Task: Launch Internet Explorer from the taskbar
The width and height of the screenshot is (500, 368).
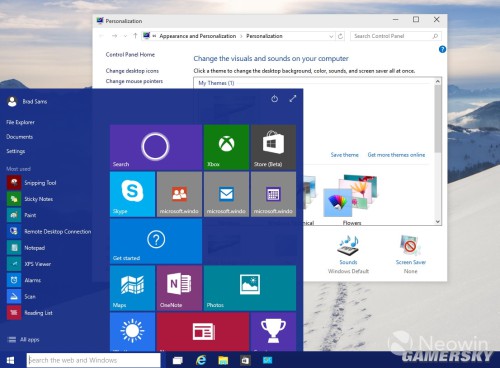Action: click(201, 360)
